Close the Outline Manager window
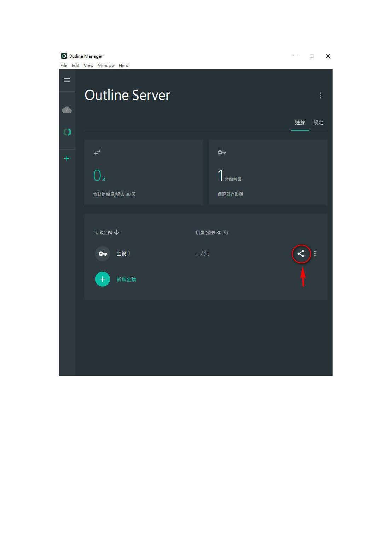 tap(328, 56)
